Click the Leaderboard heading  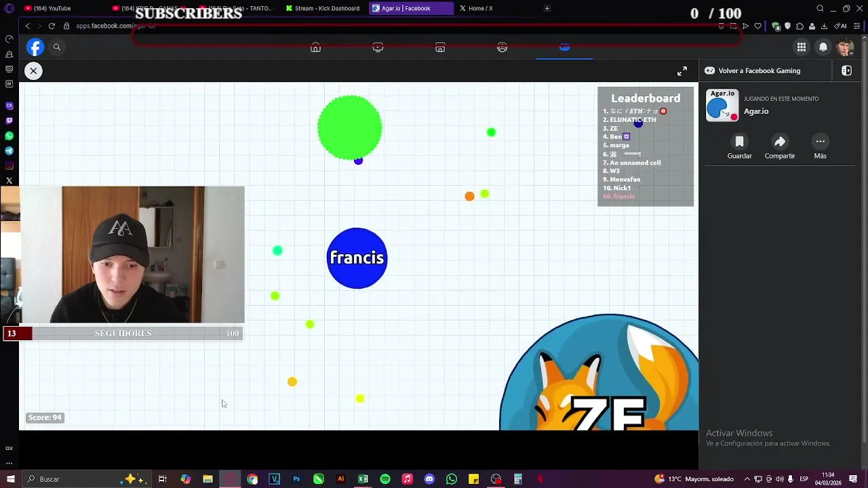pos(646,98)
